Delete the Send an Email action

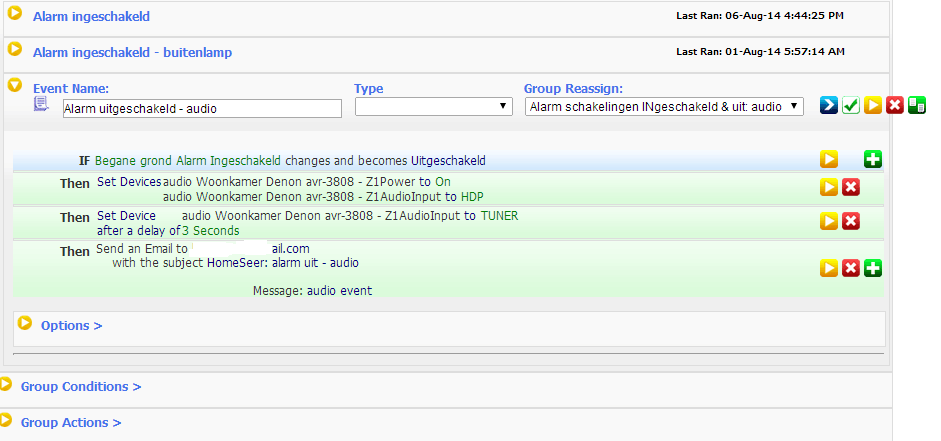pyautogui.click(x=851, y=268)
